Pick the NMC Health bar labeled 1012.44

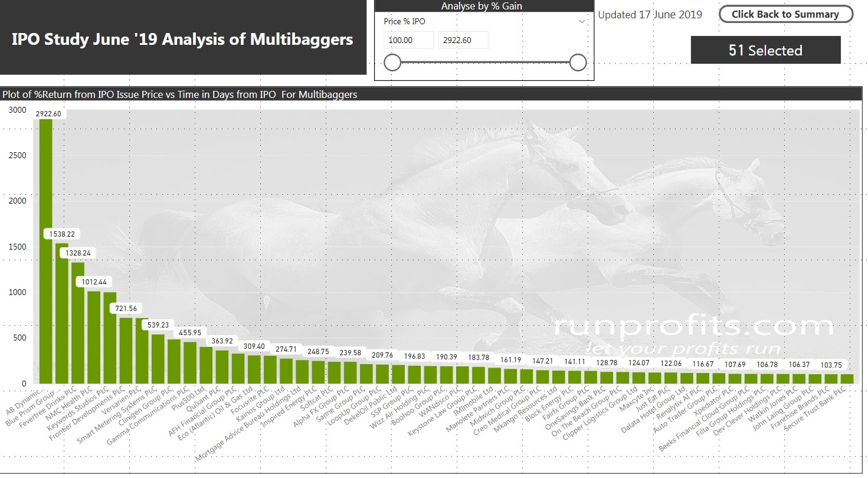pyautogui.click(x=94, y=338)
